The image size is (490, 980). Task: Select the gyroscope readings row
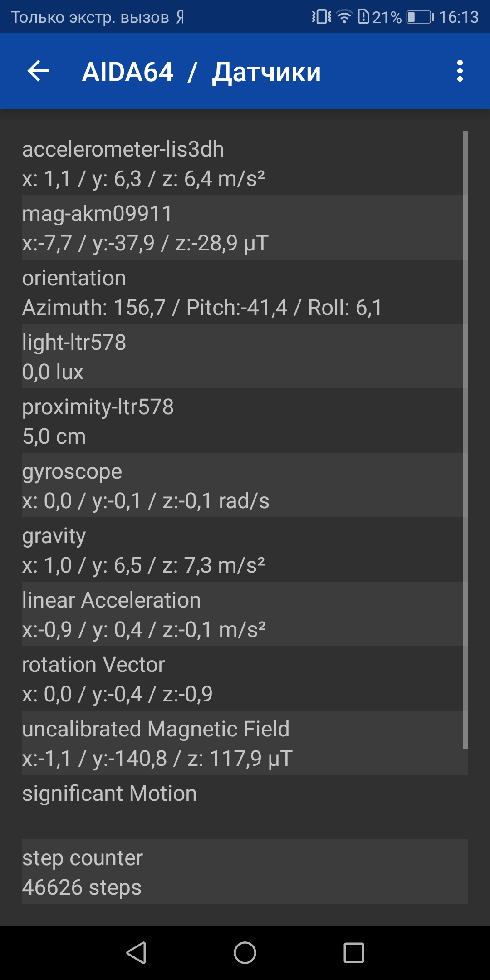(x=245, y=485)
